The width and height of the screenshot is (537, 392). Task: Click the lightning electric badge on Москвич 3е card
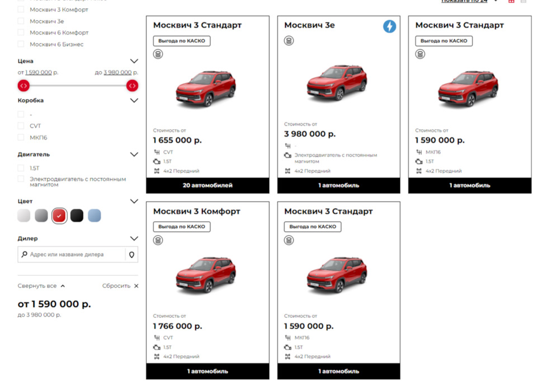pyautogui.click(x=389, y=26)
